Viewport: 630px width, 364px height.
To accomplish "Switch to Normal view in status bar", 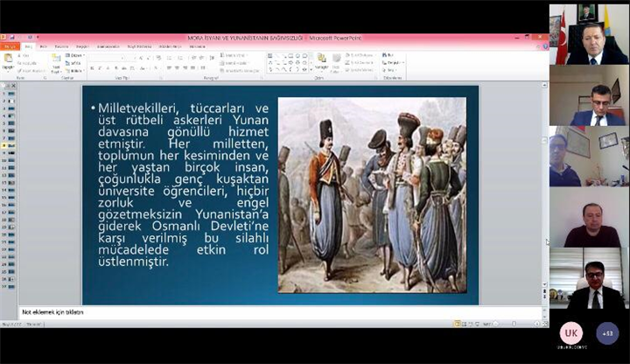I will pyautogui.click(x=458, y=324).
